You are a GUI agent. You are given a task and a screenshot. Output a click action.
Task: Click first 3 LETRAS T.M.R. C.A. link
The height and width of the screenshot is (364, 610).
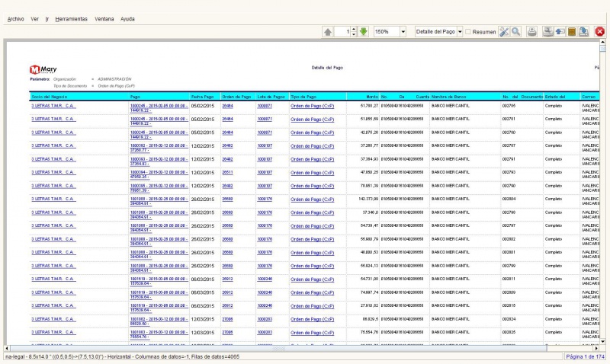pyautogui.click(x=53, y=106)
